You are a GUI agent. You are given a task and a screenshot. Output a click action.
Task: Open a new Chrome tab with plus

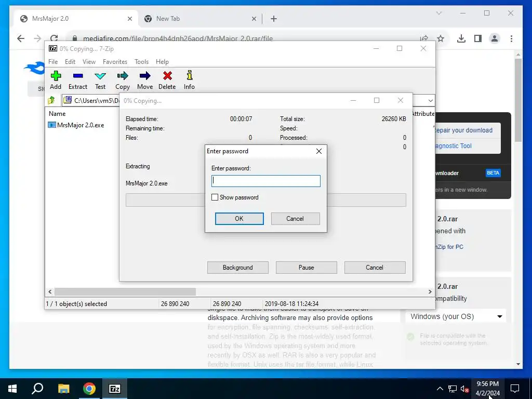pyautogui.click(x=274, y=19)
